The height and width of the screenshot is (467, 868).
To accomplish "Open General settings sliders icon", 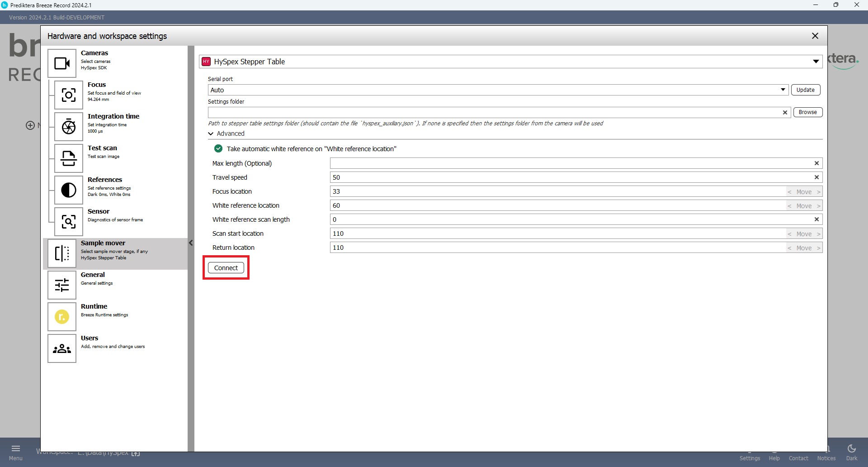I will (62, 285).
